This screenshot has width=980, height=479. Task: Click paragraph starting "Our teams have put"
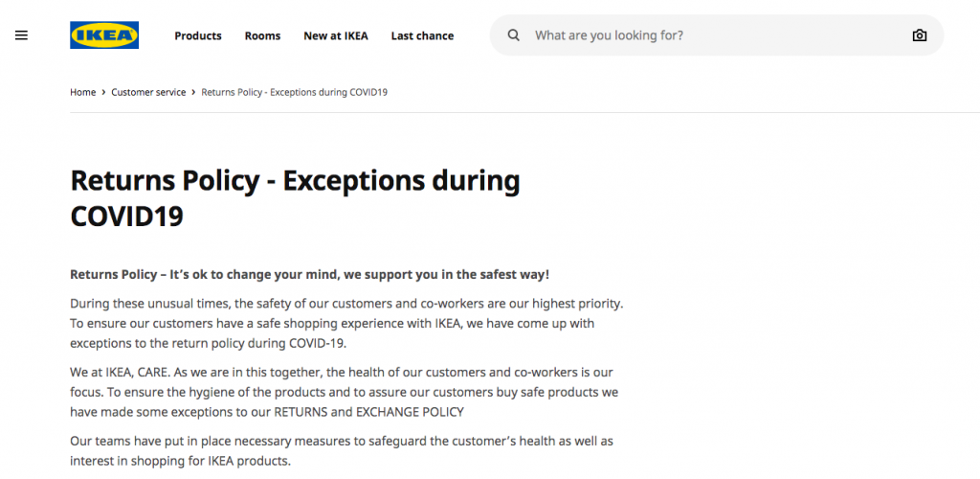pyautogui.click(x=342, y=451)
